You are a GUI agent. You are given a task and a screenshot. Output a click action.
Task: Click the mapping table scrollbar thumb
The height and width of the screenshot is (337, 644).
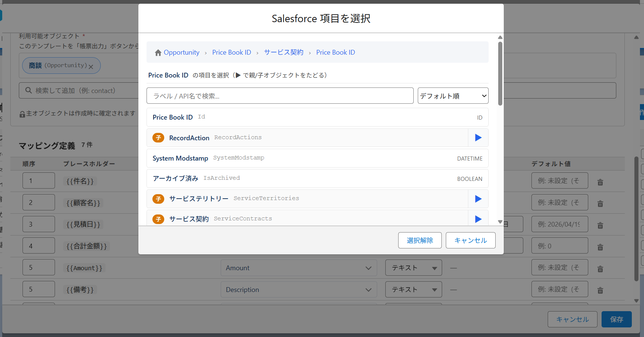(x=636, y=219)
